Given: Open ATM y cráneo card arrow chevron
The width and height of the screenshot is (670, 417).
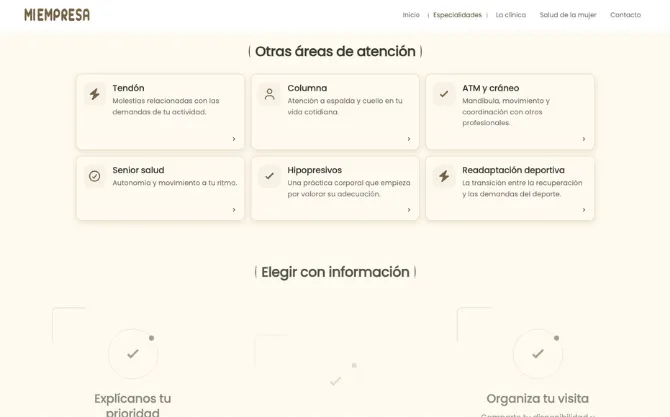Looking at the screenshot, I should point(584,139).
